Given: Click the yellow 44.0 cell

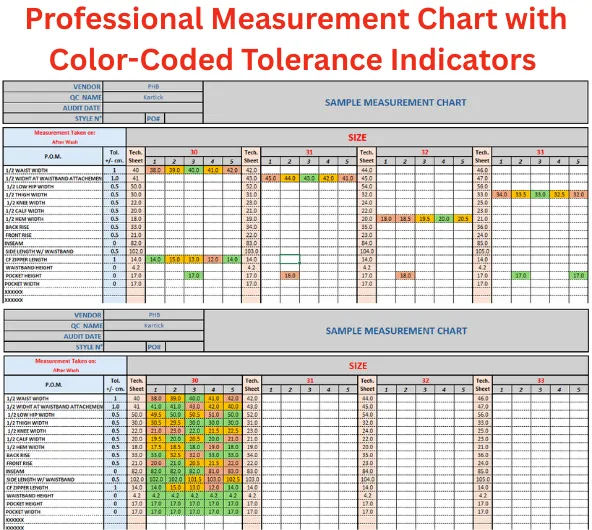Looking at the screenshot, I should tap(290, 178).
